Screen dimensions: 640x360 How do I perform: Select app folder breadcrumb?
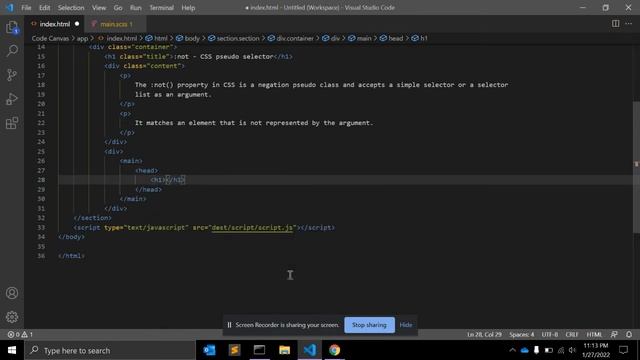[82, 38]
